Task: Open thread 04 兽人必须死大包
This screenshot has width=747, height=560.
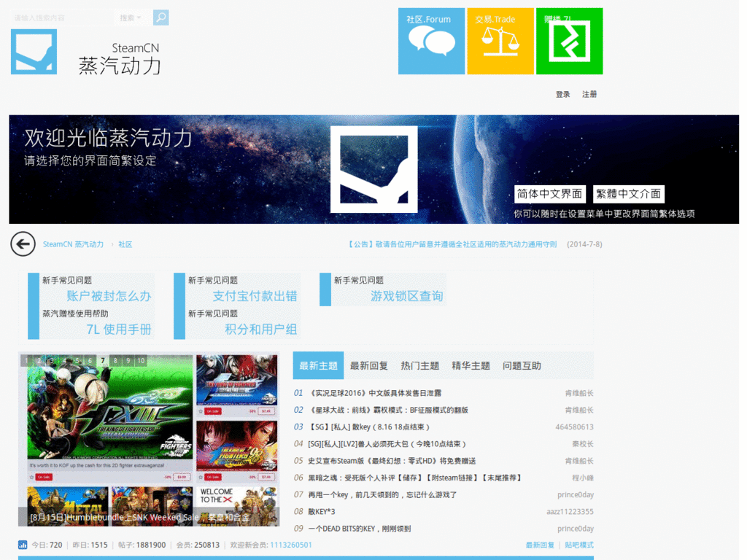Action: coord(387,444)
